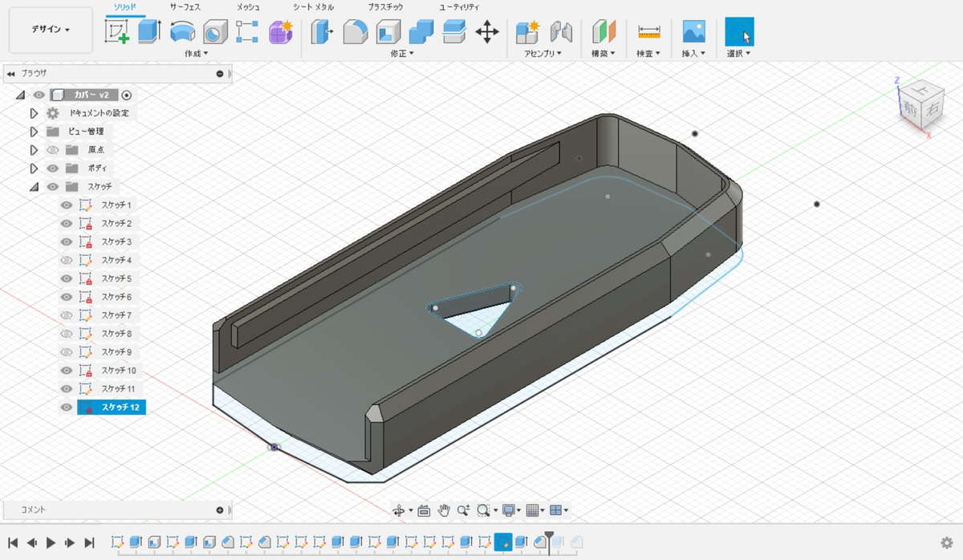Hide スケッチ2 with its eye icon
Viewport: 963px width, 560px height.
pos(67,224)
